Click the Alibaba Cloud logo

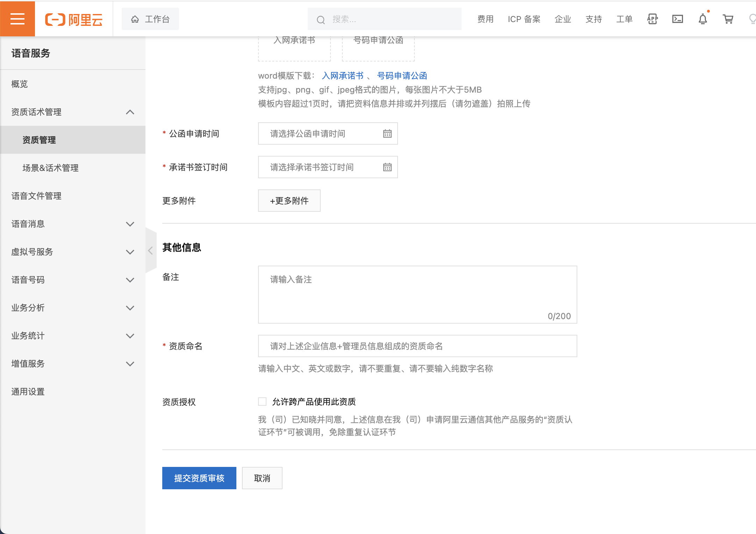(74, 20)
